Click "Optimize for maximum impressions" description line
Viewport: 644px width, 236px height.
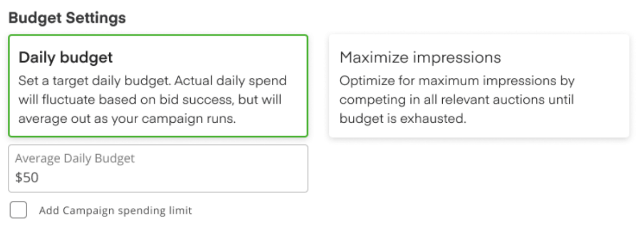(x=457, y=81)
